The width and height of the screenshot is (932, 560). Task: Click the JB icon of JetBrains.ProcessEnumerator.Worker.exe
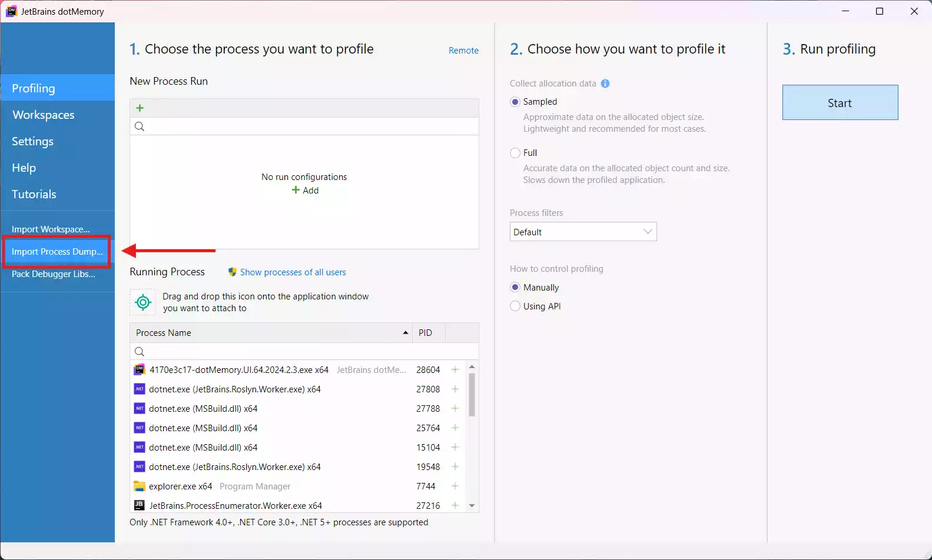pyautogui.click(x=140, y=505)
